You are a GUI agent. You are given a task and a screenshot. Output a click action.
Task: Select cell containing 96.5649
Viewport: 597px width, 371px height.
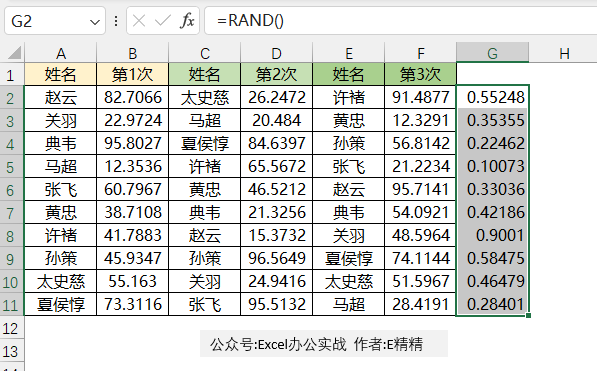276,258
